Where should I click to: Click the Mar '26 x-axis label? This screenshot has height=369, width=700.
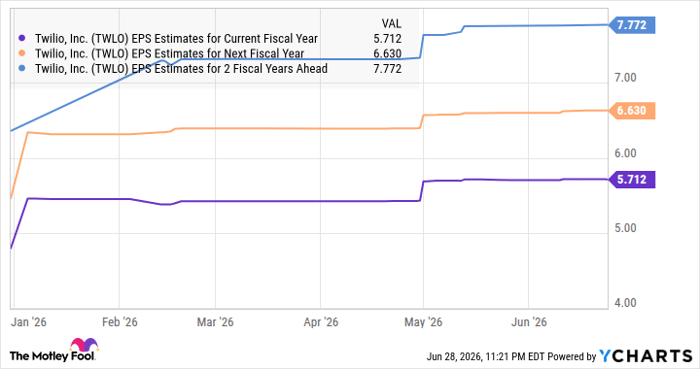pyautogui.click(x=215, y=322)
